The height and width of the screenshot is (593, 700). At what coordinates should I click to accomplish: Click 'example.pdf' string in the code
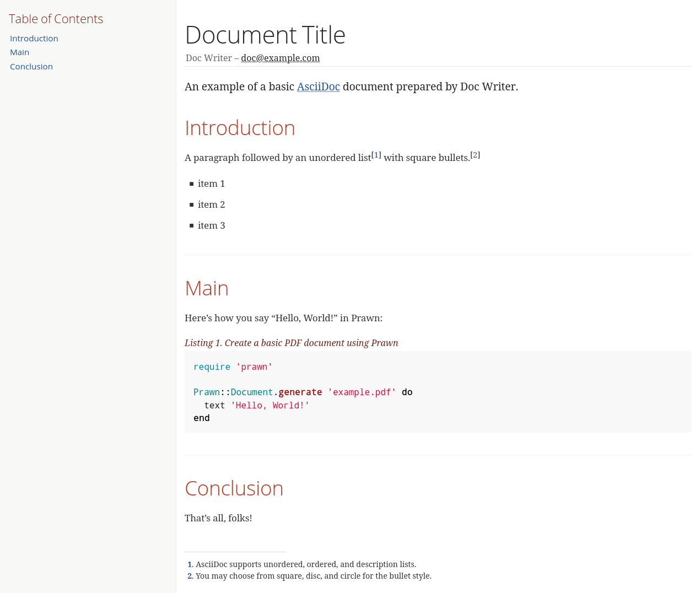(x=362, y=392)
